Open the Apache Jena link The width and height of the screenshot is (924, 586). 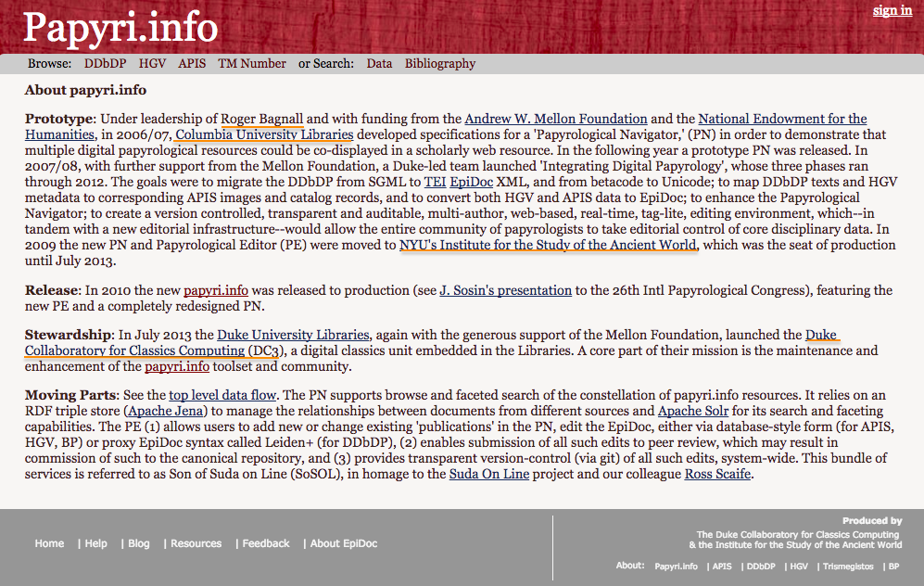[166, 412]
